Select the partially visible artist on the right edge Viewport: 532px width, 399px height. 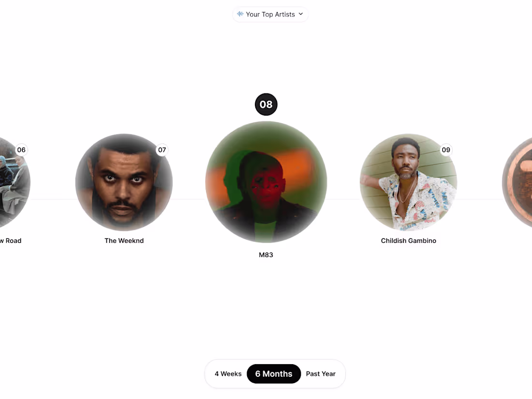click(x=517, y=182)
